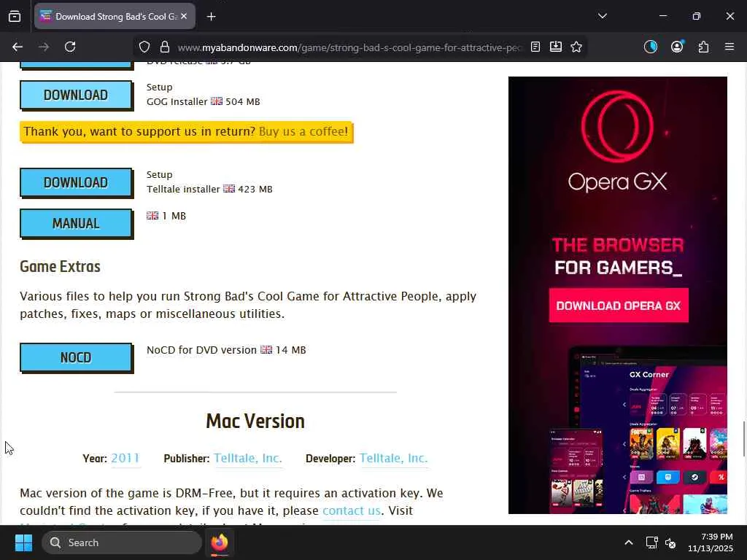
Task: Select the 'Thank you, want to support us' text
Action: pos(139,131)
